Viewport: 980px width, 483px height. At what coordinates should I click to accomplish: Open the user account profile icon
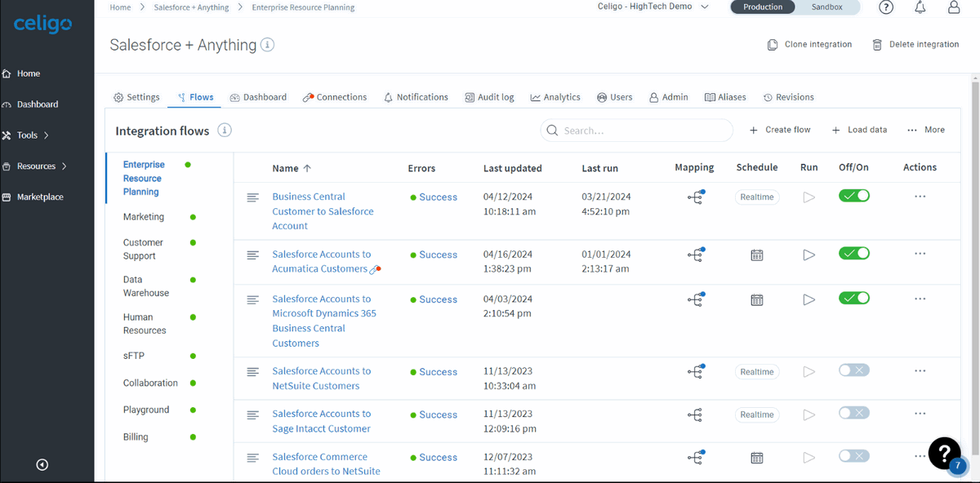coord(954,7)
